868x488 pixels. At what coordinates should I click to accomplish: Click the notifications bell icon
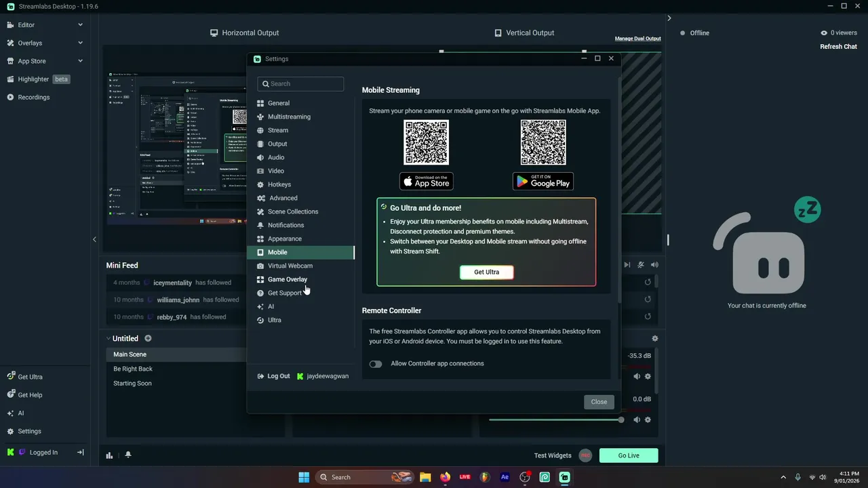(x=127, y=455)
